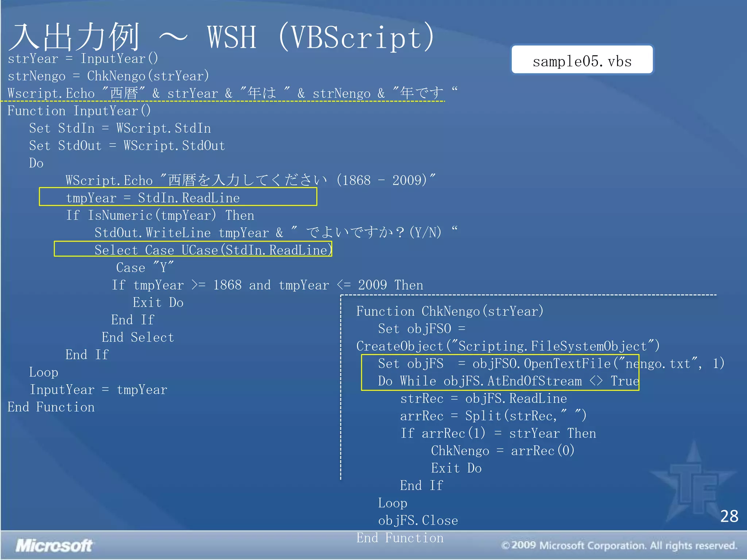Click 'Do While objFS.AtEndOfStream <> True' line

[x=509, y=381]
